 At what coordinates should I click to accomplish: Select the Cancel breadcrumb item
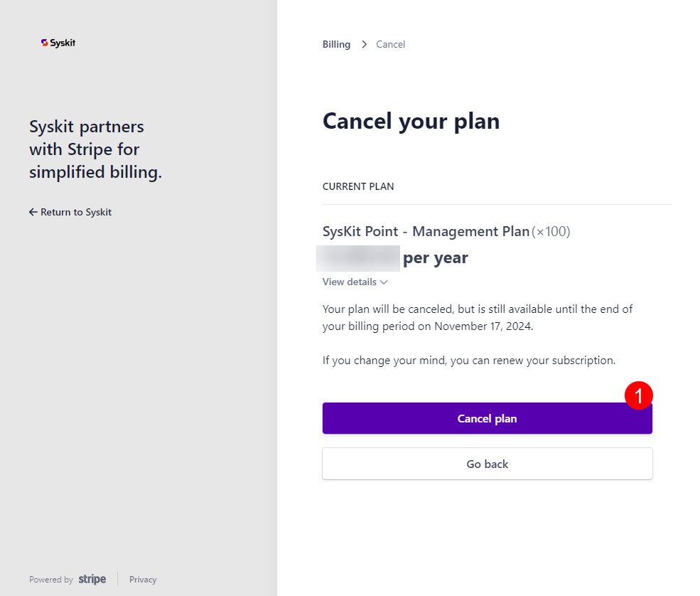pyautogui.click(x=390, y=44)
